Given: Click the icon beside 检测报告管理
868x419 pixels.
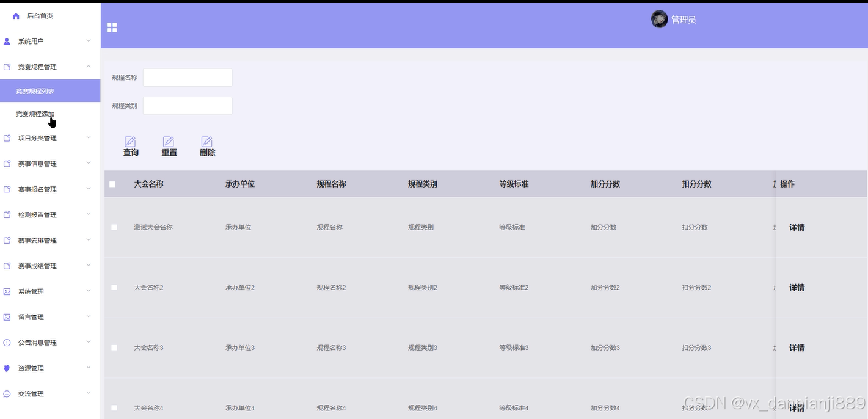Looking at the screenshot, I should tap(7, 215).
